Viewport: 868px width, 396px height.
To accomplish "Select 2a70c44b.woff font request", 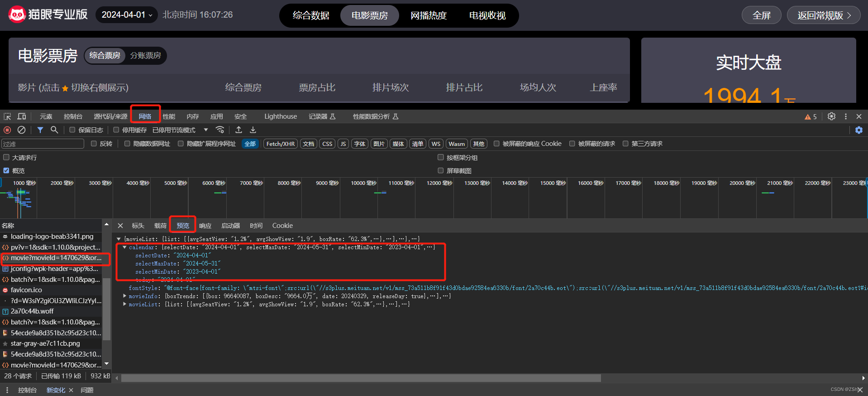I will tap(51, 311).
